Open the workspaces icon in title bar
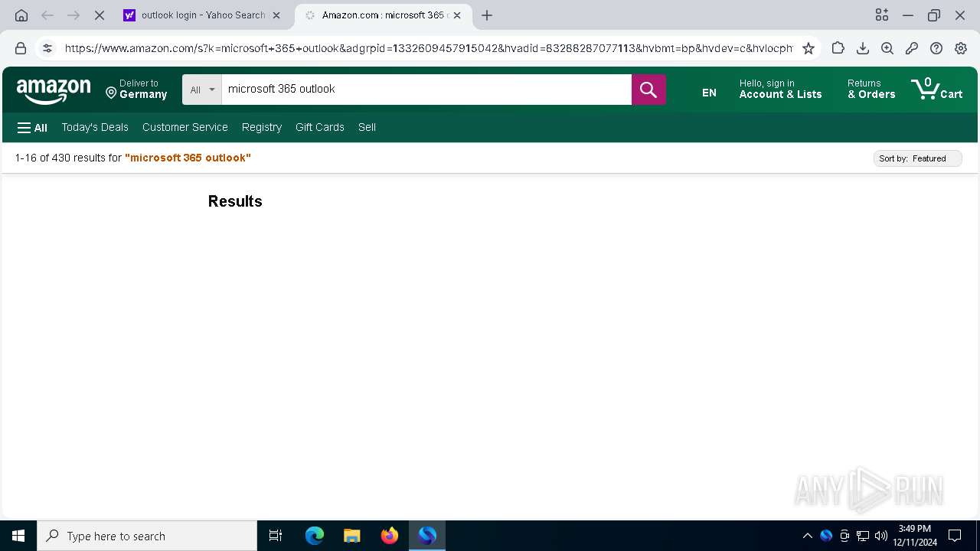980x551 pixels. tap(882, 15)
